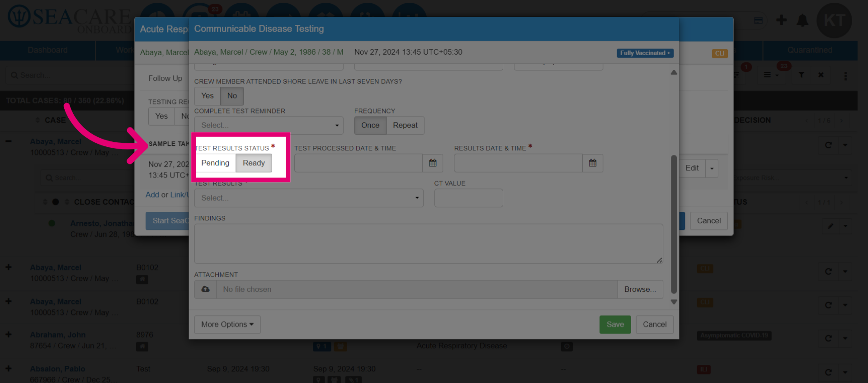868x383 pixels.
Task: Open Complete Test Reminder dropdown
Action: [269, 125]
